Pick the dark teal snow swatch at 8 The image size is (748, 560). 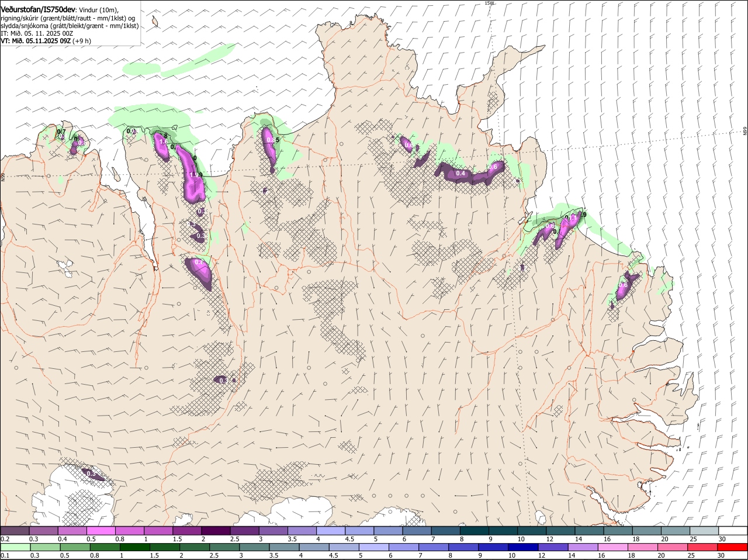[x=474, y=531]
